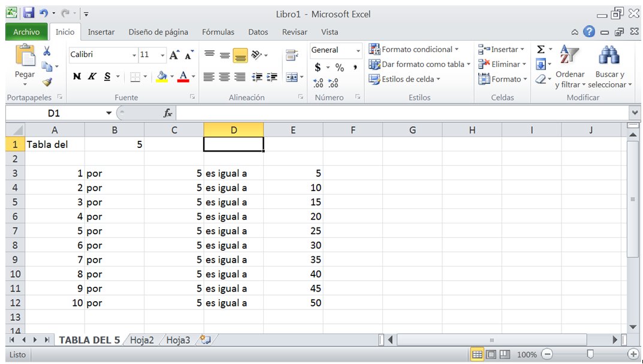Switch to the Fórmulas tab

click(218, 32)
